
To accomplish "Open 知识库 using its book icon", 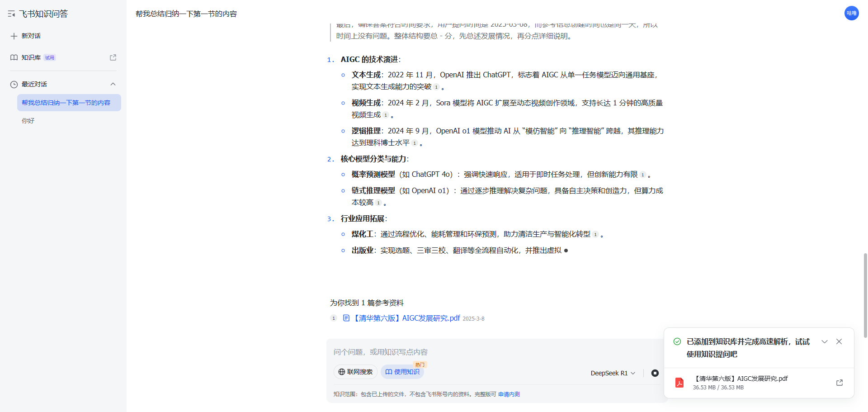I will (13, 57).
